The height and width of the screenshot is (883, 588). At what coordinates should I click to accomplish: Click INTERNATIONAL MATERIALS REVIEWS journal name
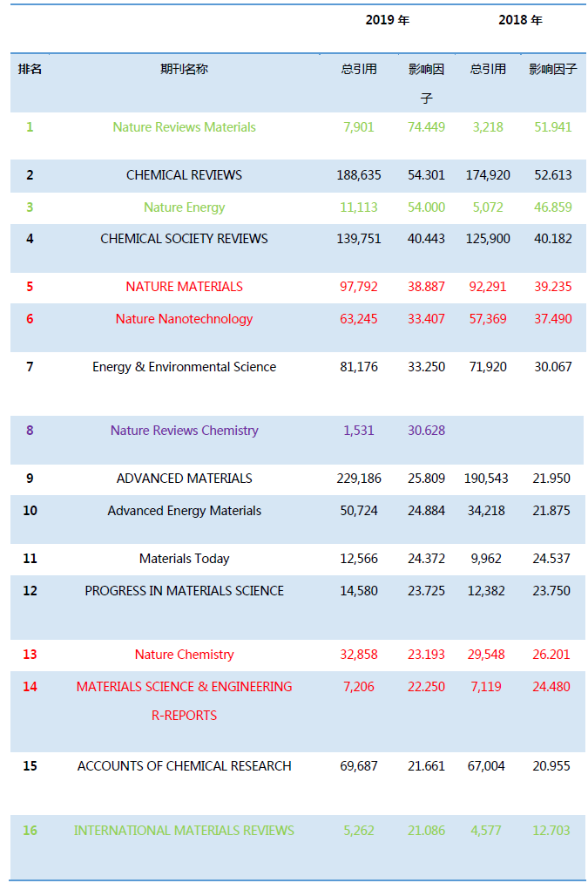pos(184,831)
